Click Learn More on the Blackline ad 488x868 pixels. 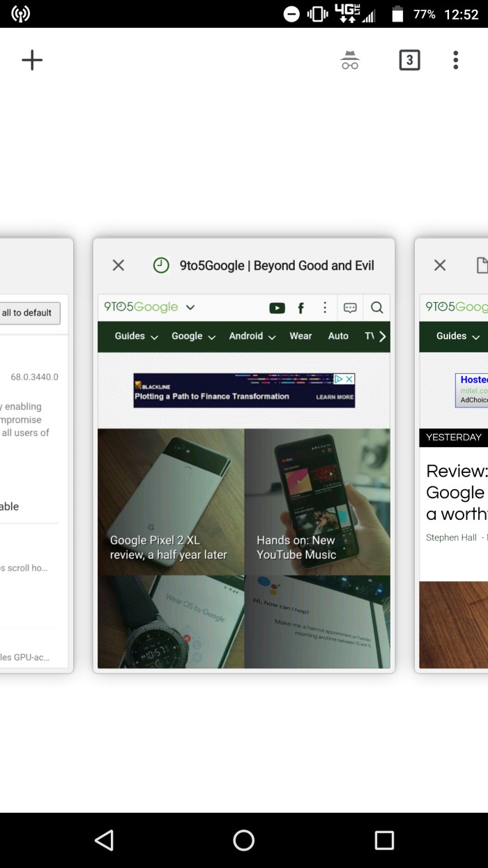coord(335,397)
